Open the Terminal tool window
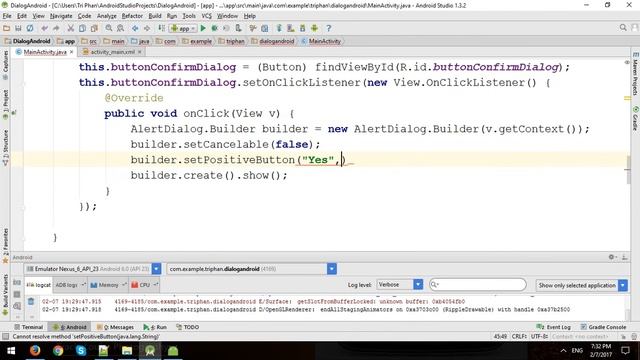Viewport: 640px width, 360px height. coord(29,327)
